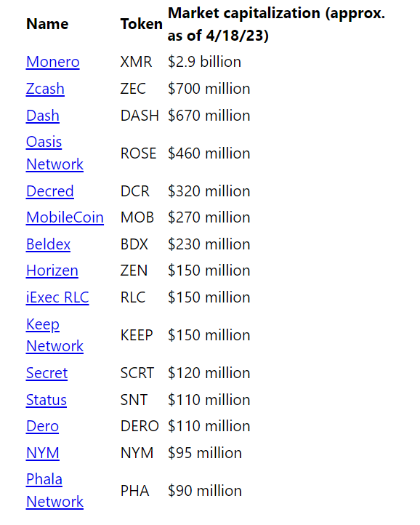Open the Monero link

click(x=52, y=62)
